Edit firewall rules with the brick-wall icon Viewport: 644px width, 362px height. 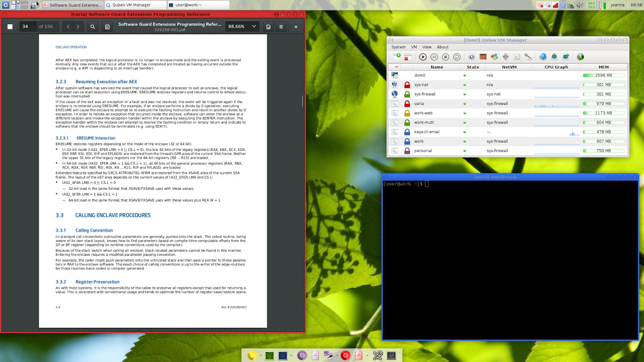pyautogui.click(x=484, y=57)
